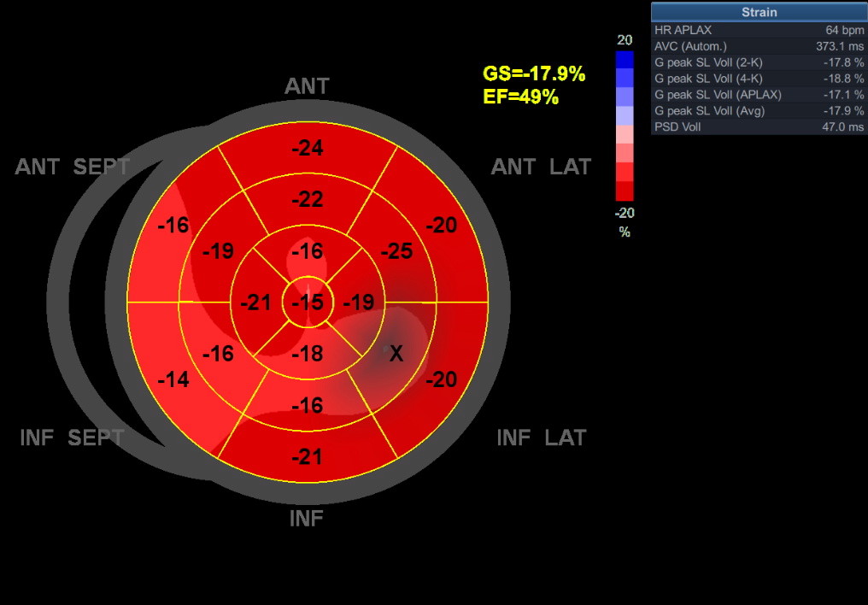The width and height of the screenshot is (868, 605).
Task: Select the -19 apical lateral segment
Action: click(x=359, y=302)
